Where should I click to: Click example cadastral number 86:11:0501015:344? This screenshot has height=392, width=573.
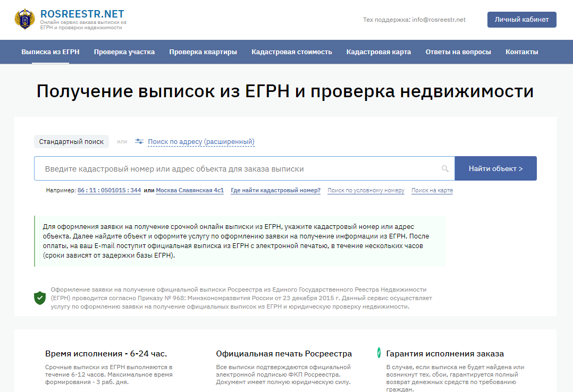[x=109, y=191]
